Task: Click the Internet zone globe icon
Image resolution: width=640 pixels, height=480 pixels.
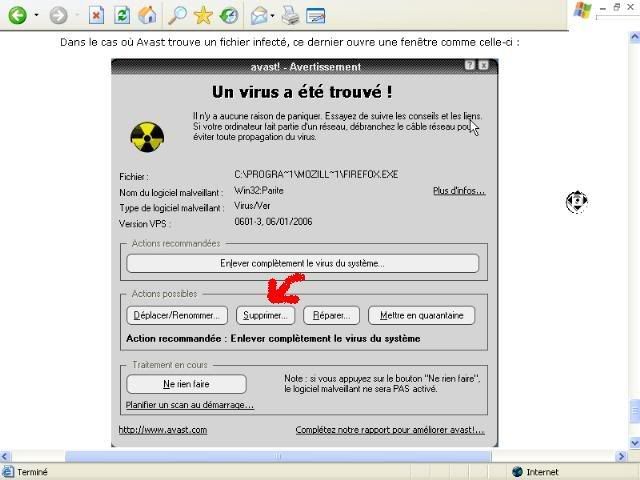Action: [517, 471]
